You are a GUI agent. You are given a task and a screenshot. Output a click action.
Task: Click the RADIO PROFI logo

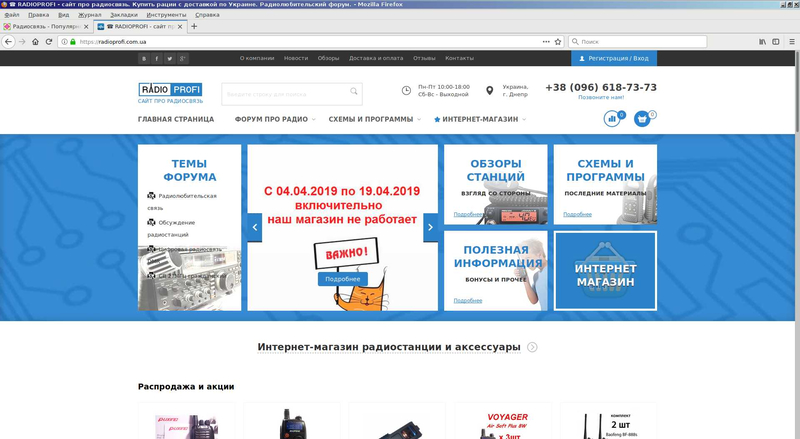170,90
